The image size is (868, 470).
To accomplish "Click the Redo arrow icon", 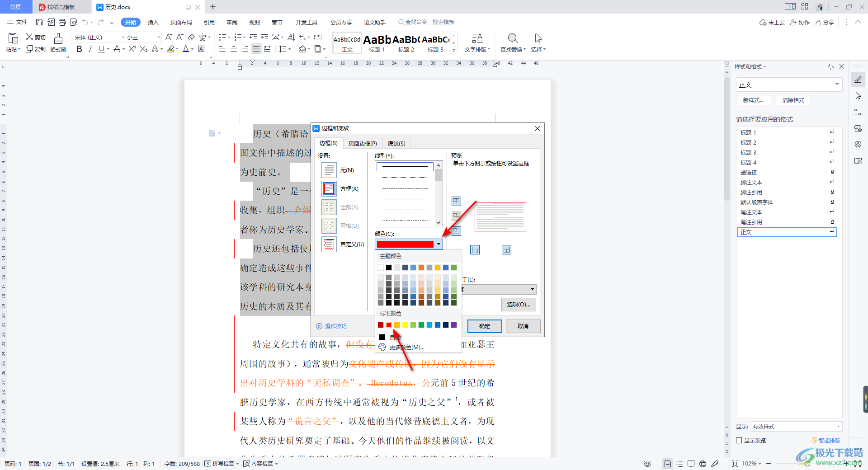I will pyautogui.click(x=100, y=22).
